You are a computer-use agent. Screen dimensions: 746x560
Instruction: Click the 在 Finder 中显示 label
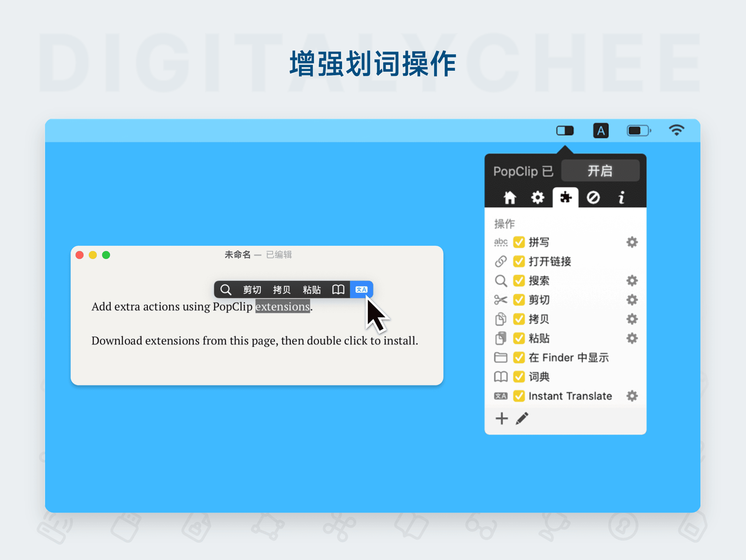point(569,357)
